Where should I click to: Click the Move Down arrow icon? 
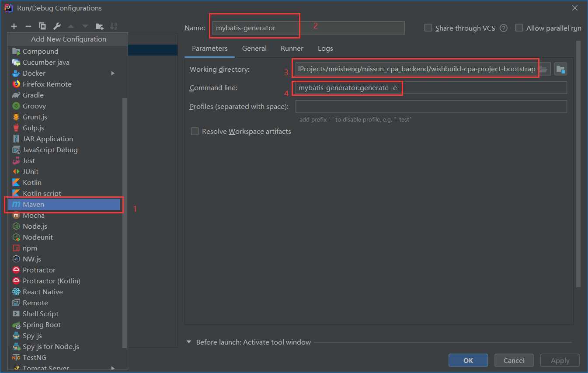click(85, 26)
